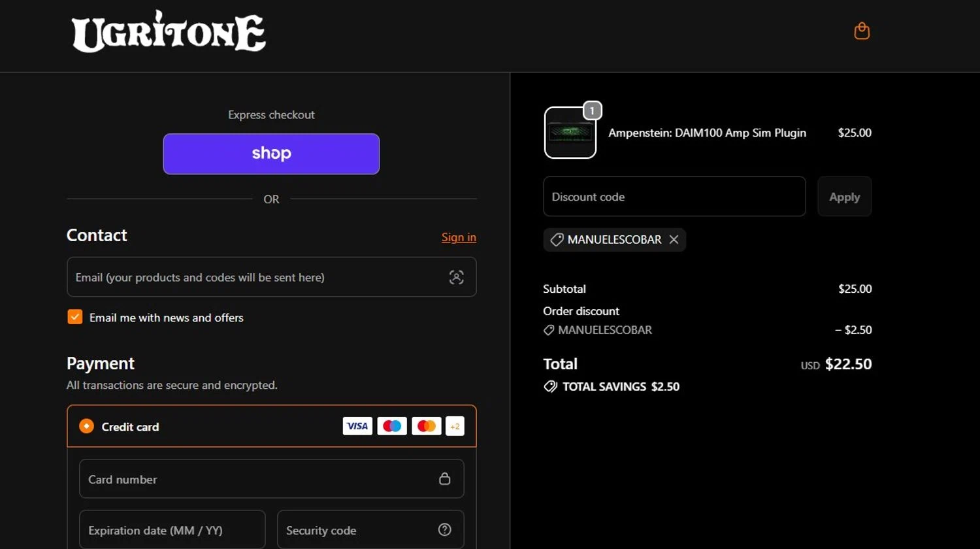Remove the MANUELESCOBAR discount tag
Viewport: 980px width, 549px height.
[x=674, y=239]
